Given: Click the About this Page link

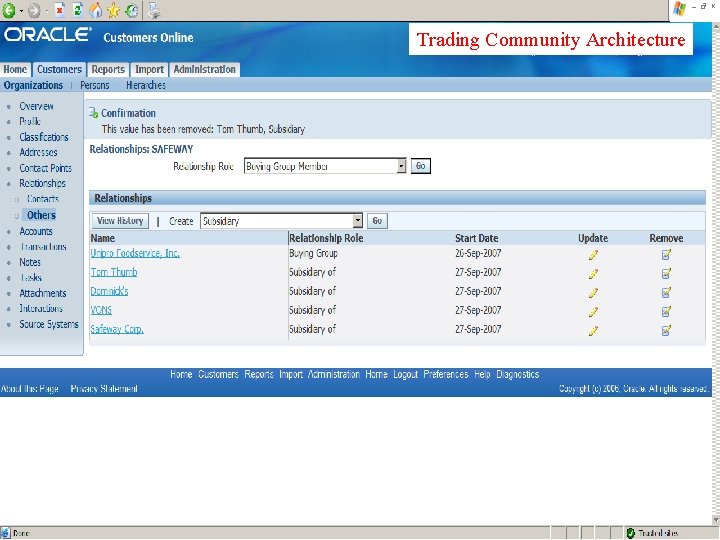Looking at the screenshot, I should tap(29, 389).
